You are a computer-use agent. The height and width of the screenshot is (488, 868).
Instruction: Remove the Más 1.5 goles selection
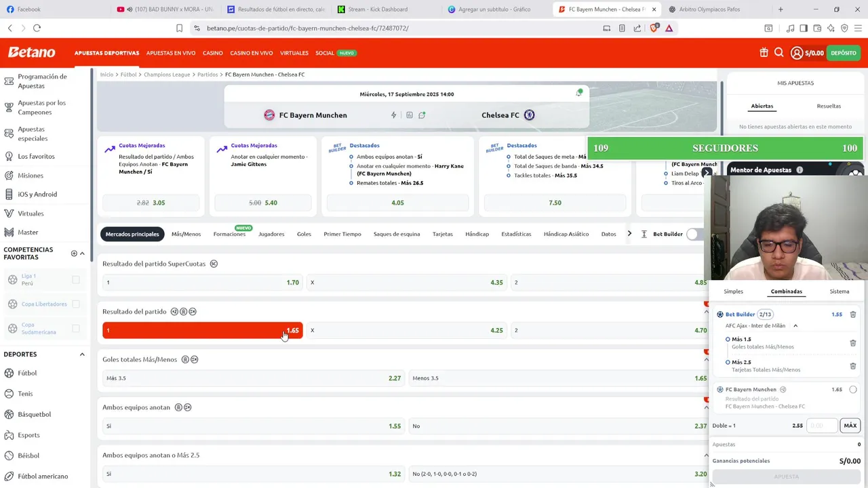[853, 343]
